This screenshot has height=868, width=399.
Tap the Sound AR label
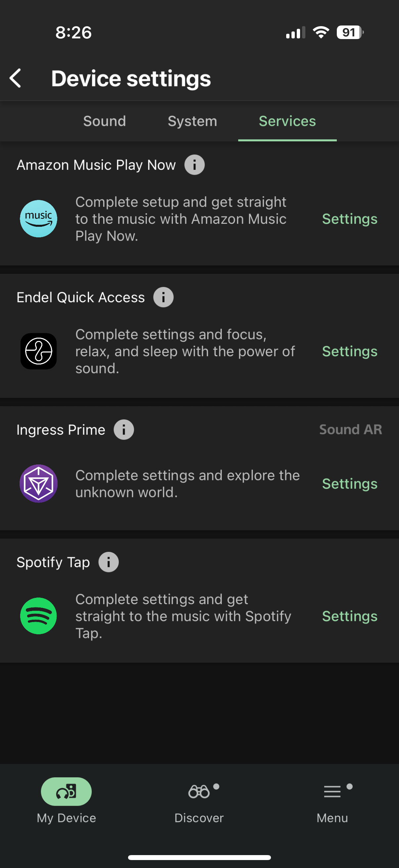350,430
